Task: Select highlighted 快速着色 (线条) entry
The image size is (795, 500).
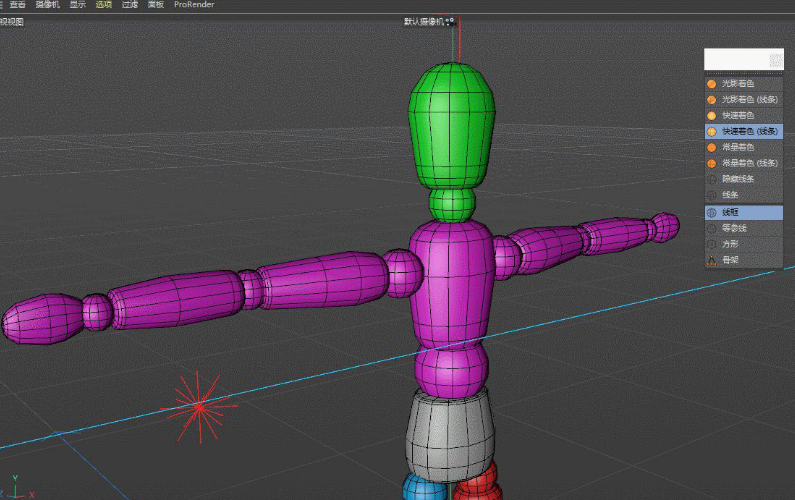Action: (x=744, y=131)
